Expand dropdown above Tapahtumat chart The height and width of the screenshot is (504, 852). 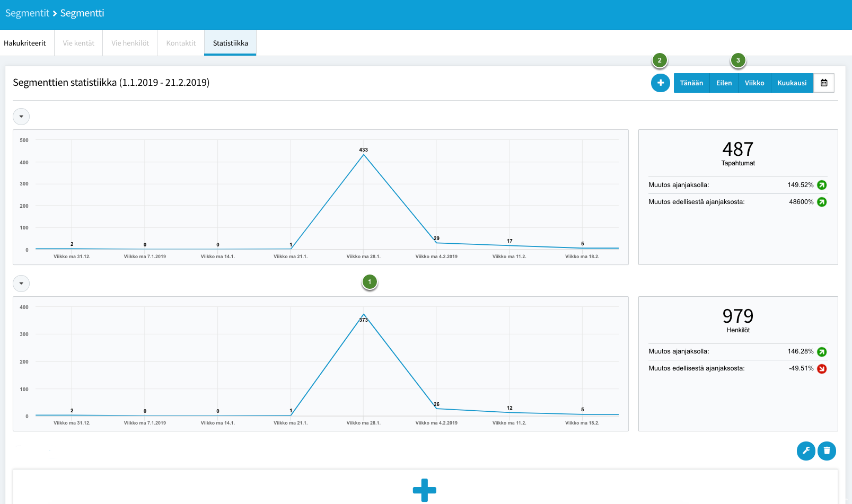coord(21,117)
